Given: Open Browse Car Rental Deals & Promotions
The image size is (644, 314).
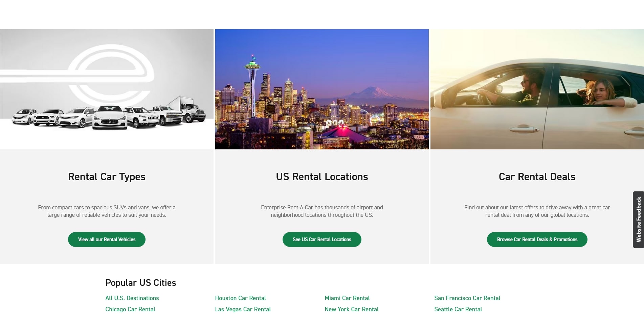Looking at the screenshot, I should (x=537, y=239).
